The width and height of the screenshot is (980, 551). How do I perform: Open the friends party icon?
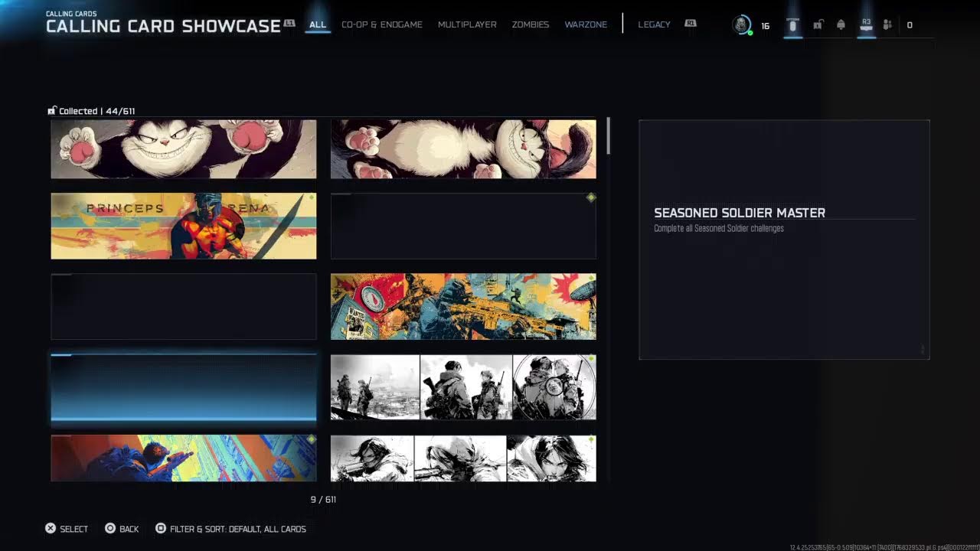pos(887,25)
